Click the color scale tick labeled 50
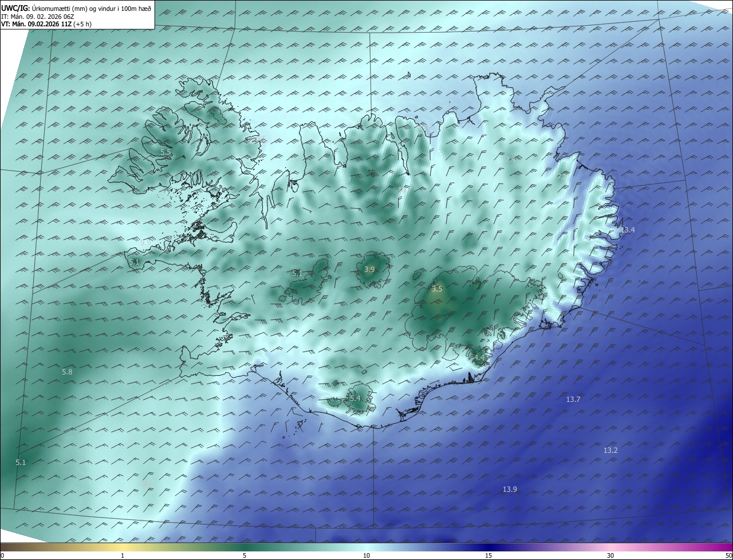Screen dimensions: 733x560 tap(728, 555)
